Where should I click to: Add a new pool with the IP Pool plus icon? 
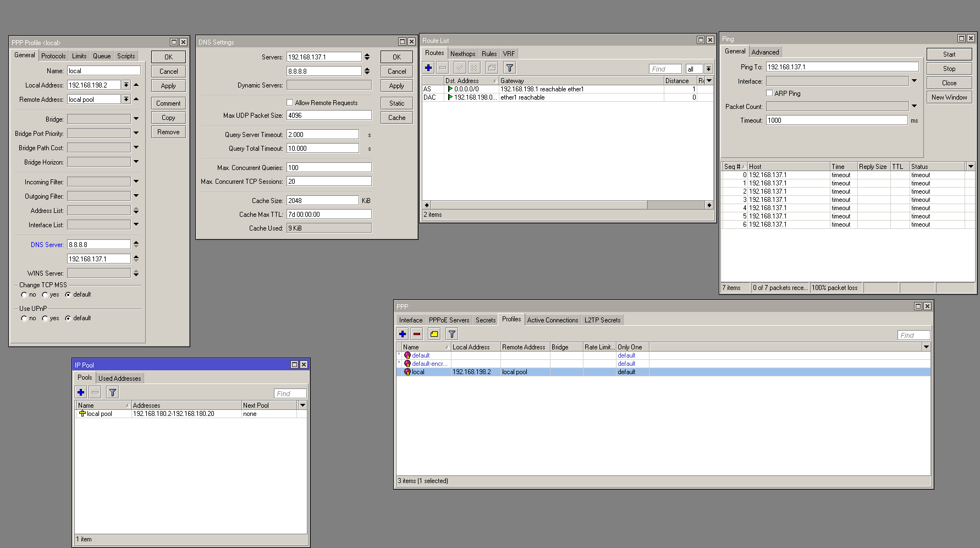click(x=81, y=392)
